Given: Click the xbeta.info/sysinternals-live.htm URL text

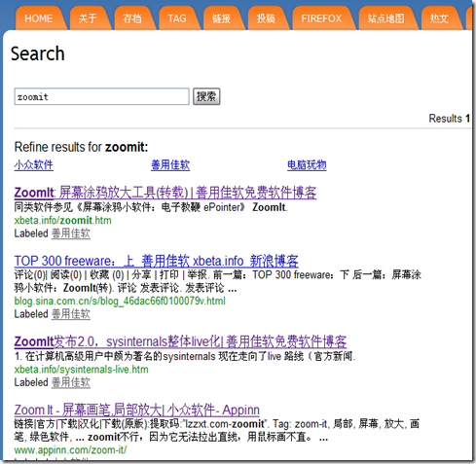Looking at the screenshot, I should 82,370.
